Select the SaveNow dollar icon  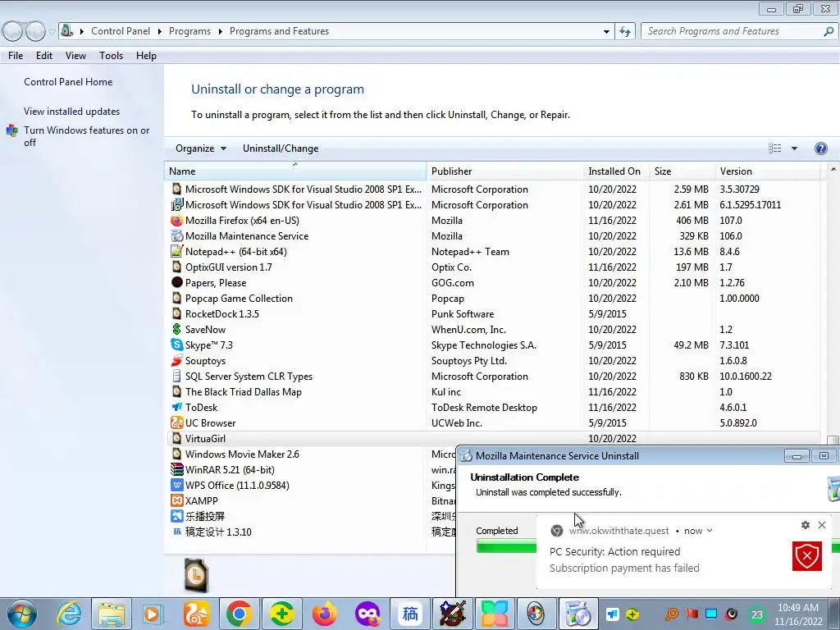click(177, 330)
